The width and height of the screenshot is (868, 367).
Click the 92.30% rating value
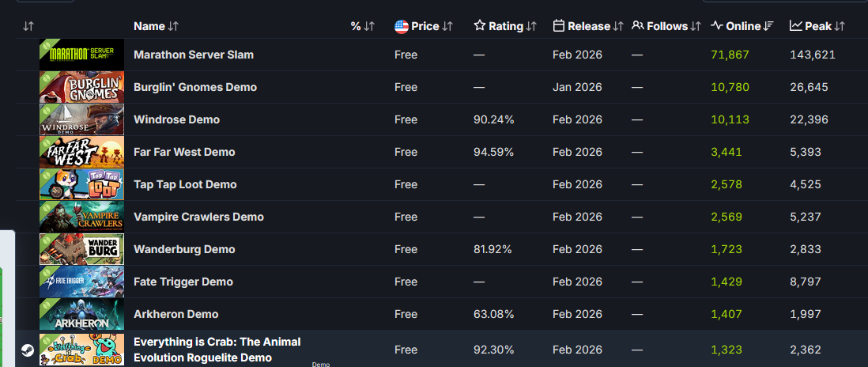coord(494,350)
